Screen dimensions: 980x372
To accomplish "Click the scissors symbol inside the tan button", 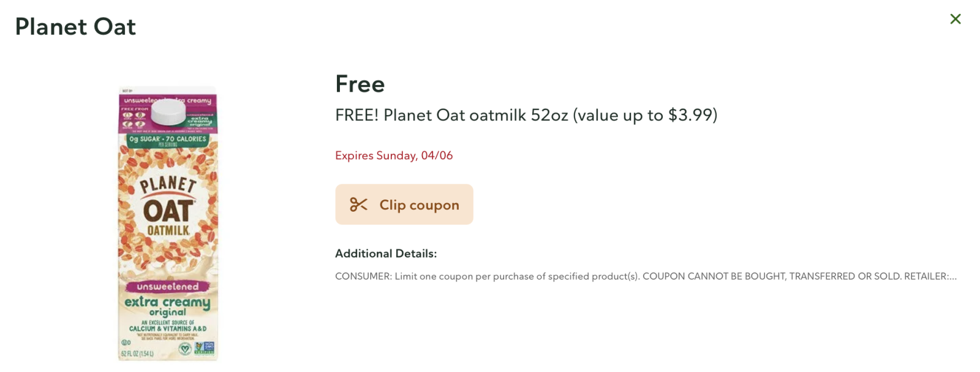I will click(x=358, y=204).
